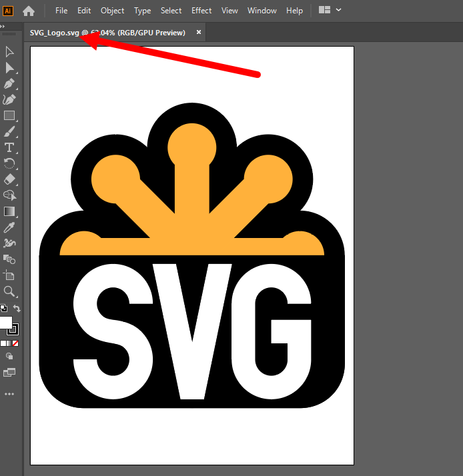Screen dimensions: 463x476
Task: Select the Curvature tool
Action: click(x=9, y=99)
